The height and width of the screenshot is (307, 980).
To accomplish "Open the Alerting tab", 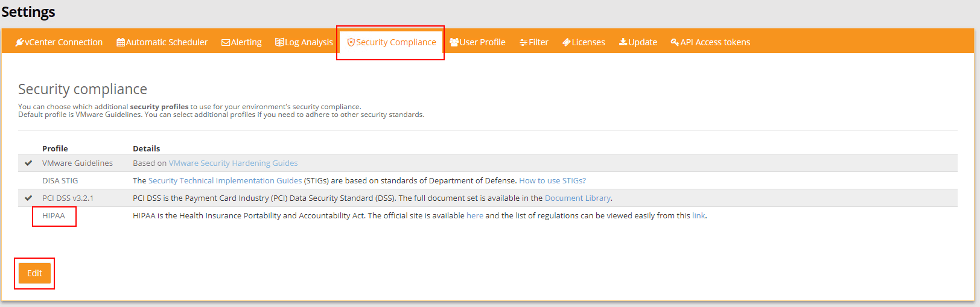I will [241, 42].
